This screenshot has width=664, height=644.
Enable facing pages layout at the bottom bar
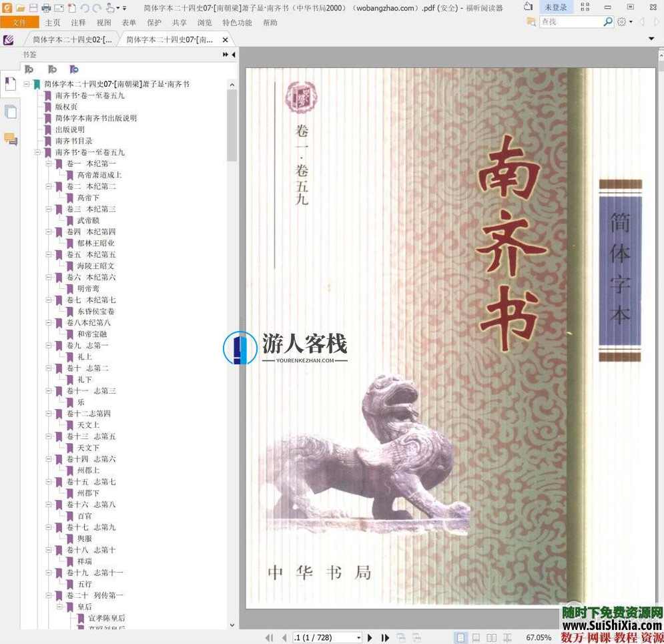click(x=492, y=637)
